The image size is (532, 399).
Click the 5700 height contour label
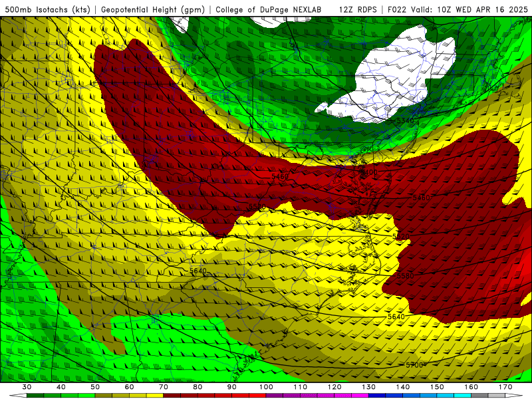414,364
